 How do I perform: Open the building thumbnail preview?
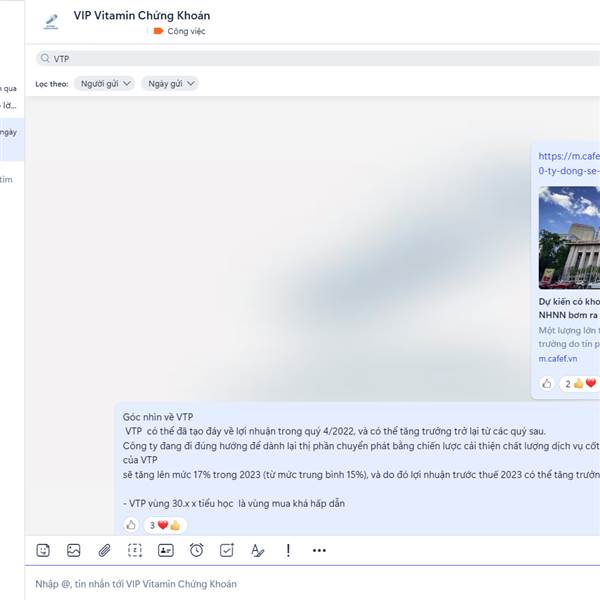(569, 237)
